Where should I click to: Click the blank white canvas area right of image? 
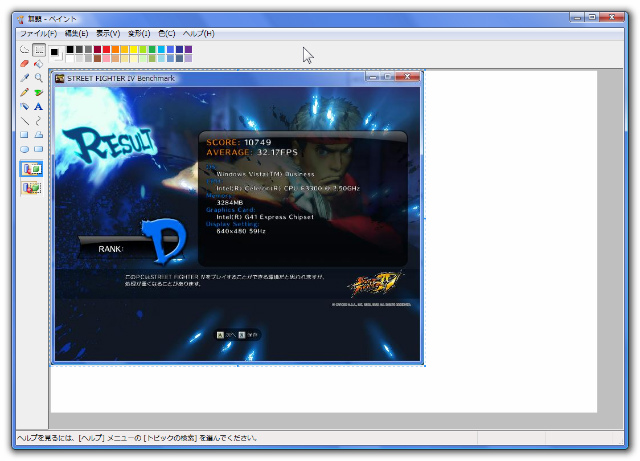510,241
